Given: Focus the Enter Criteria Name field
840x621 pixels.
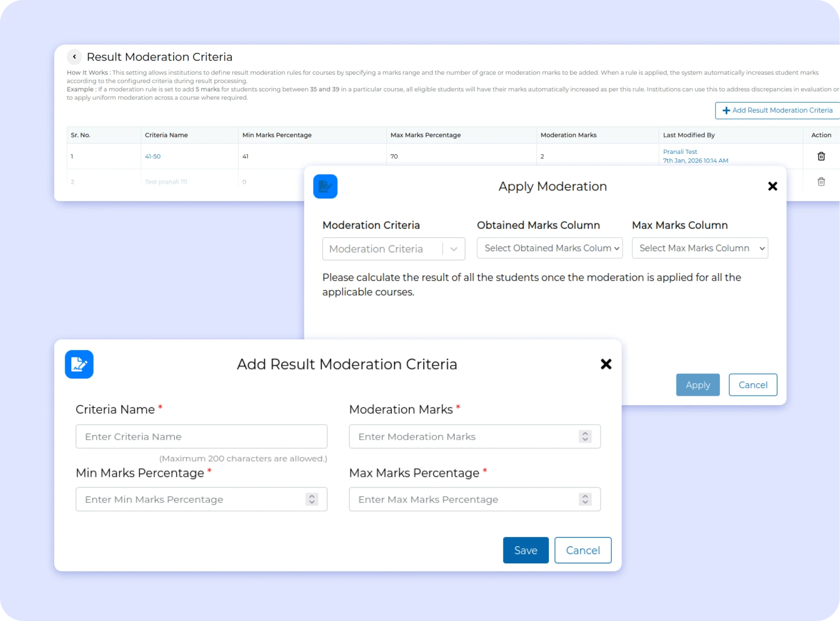Looking at the screenshot, I should 201,436.
